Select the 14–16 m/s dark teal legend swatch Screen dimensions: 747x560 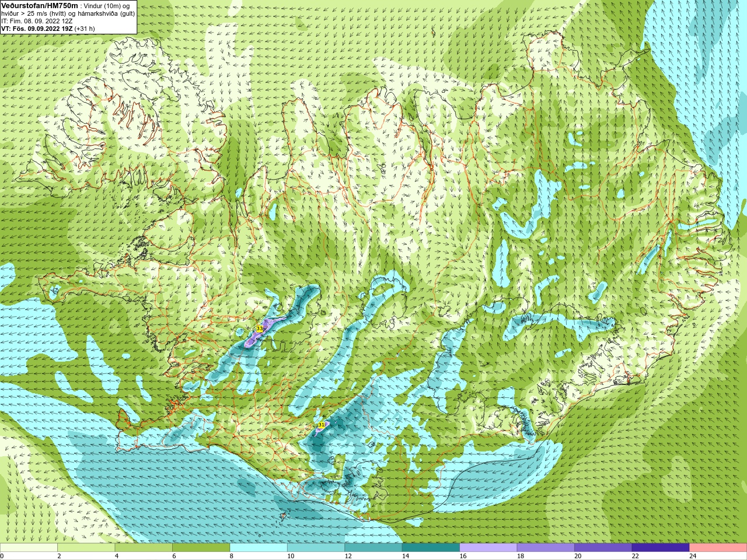point(431,548)
